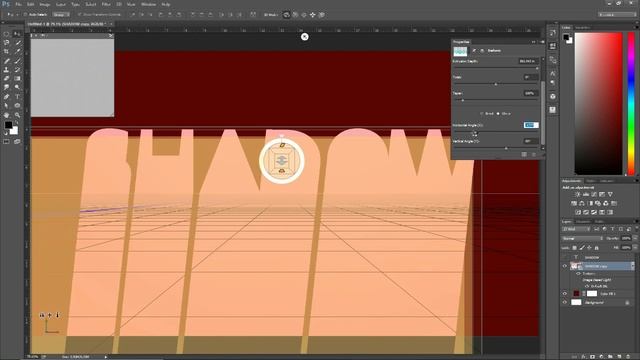
Task: Select the Crop tool
Action: point(7,51)
